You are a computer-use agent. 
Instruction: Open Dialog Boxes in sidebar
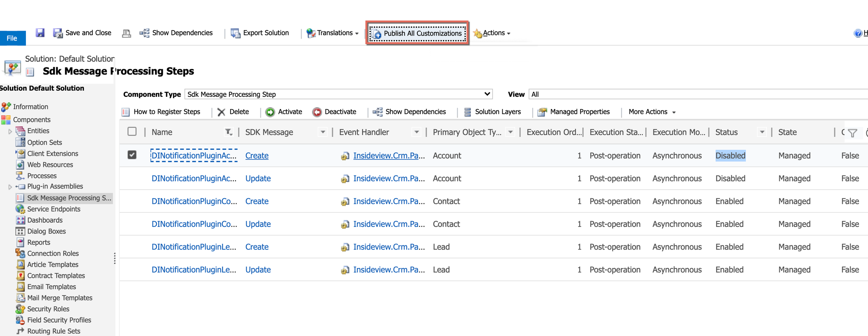[x=46, y=231]
